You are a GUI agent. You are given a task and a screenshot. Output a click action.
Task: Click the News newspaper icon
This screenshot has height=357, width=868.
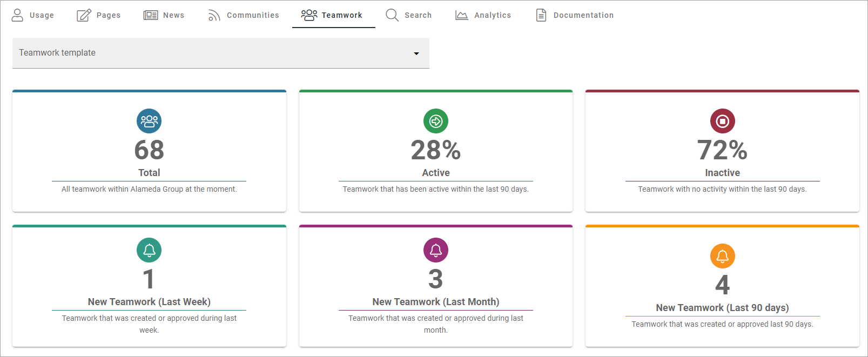[151, 15]
